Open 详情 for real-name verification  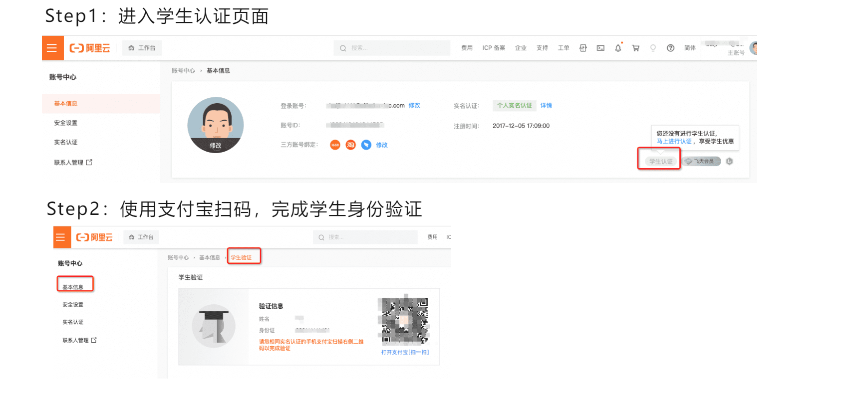pos(546,106)
